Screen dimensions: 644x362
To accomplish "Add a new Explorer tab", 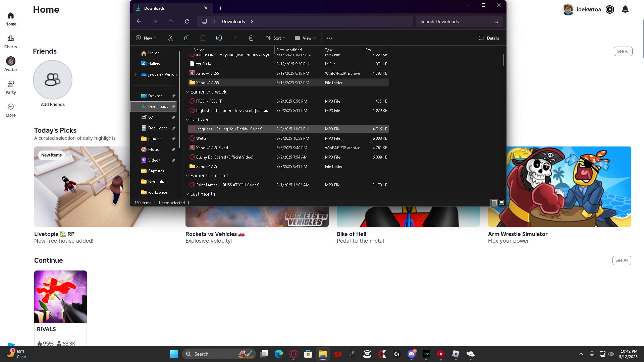I will (220, 8).
